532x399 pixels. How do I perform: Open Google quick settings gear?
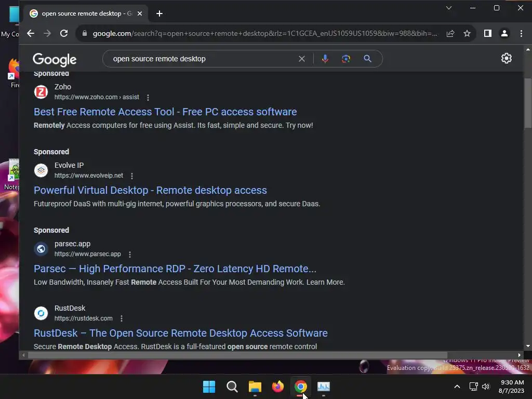click(506, 58)
